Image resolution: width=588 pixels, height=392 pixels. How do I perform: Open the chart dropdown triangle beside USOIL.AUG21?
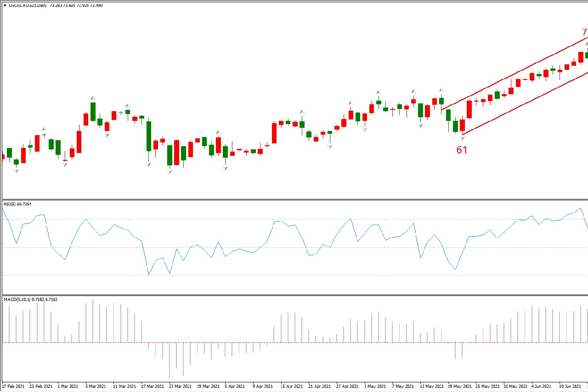(5, 6)
